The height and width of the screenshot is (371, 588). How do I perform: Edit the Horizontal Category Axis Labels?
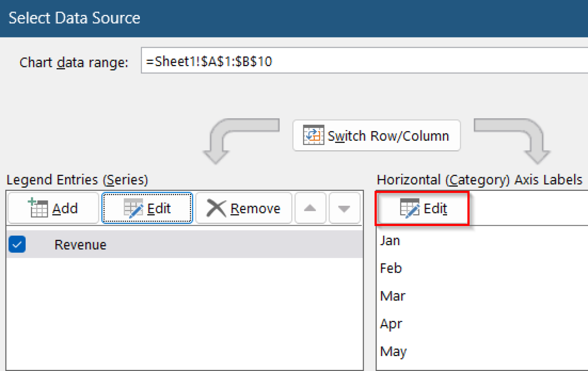pyautogui.click(x=423, y=208)
